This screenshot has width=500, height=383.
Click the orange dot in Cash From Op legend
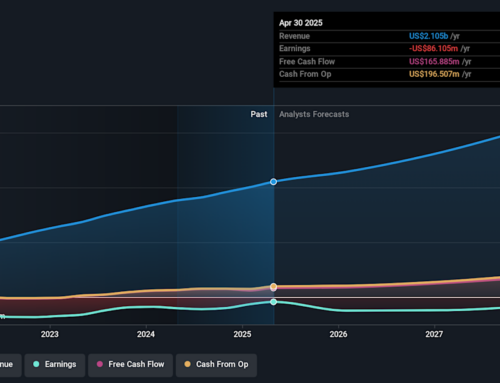187,364
